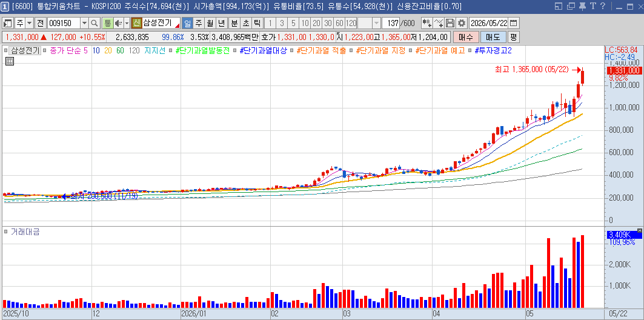Click the grid table icon below the legend

click(10, 61)
